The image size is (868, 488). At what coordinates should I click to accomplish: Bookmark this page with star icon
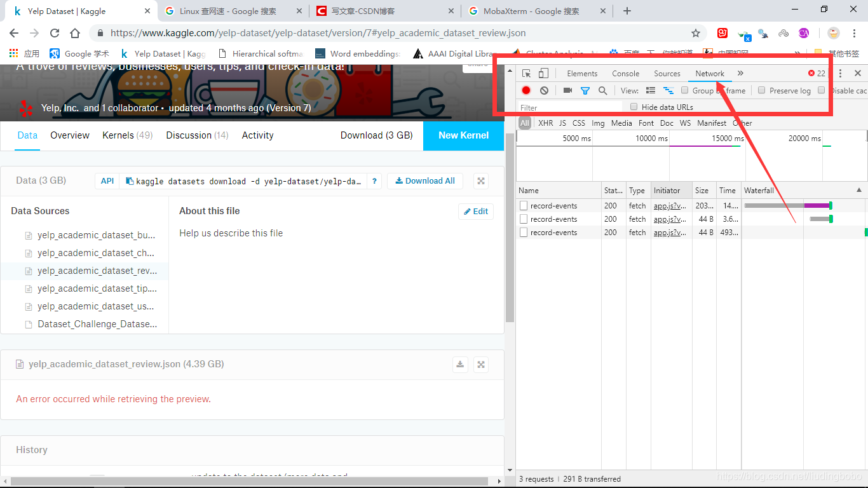coord(696,33)
